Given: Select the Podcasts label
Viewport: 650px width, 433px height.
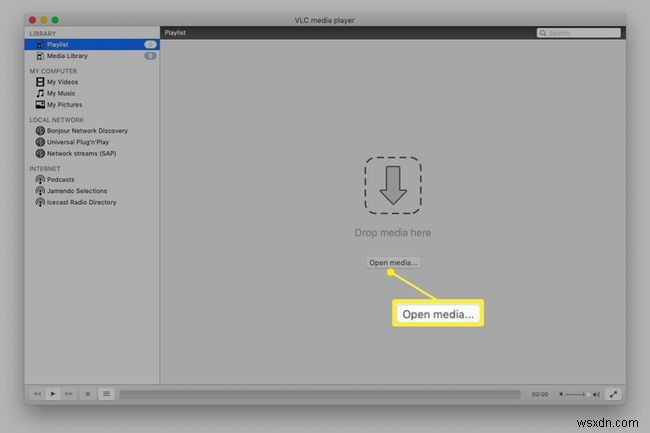Looking at the screenshot, I should pyautogui.click(x=61, y=179).
